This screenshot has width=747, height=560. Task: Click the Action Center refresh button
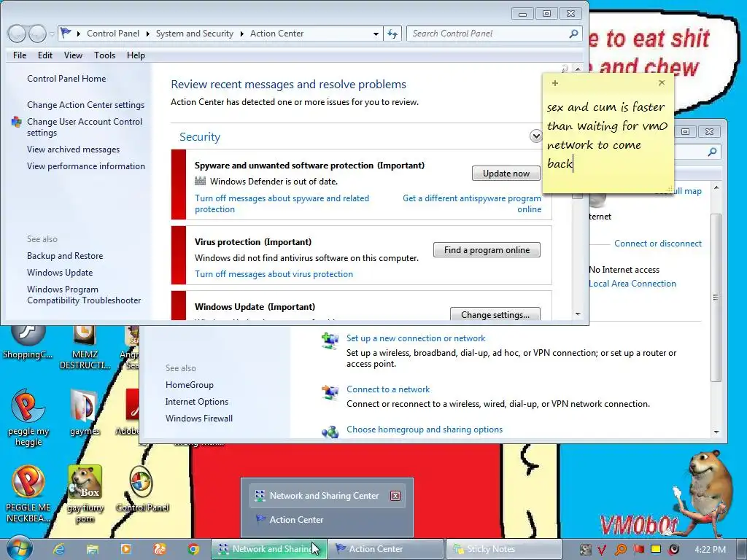click(x=392, y=34)
